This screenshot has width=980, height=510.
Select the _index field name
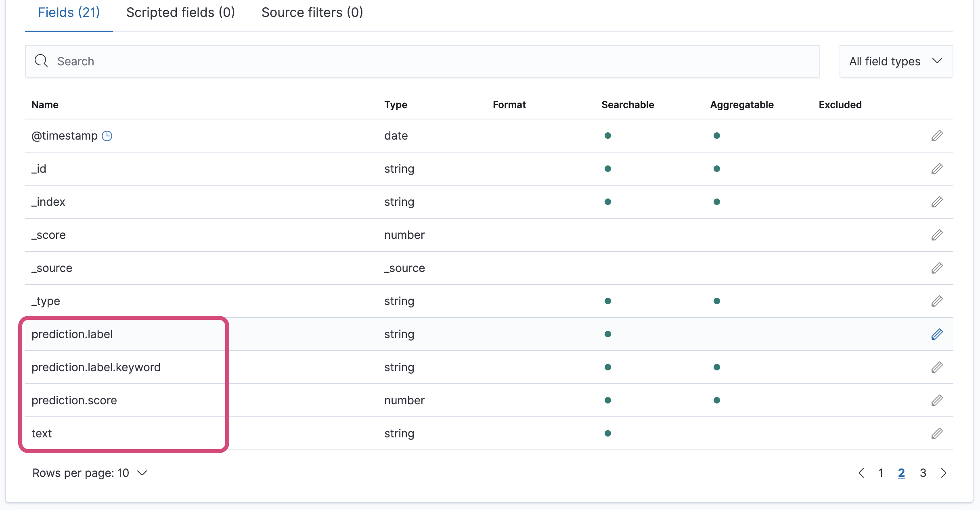48,202
